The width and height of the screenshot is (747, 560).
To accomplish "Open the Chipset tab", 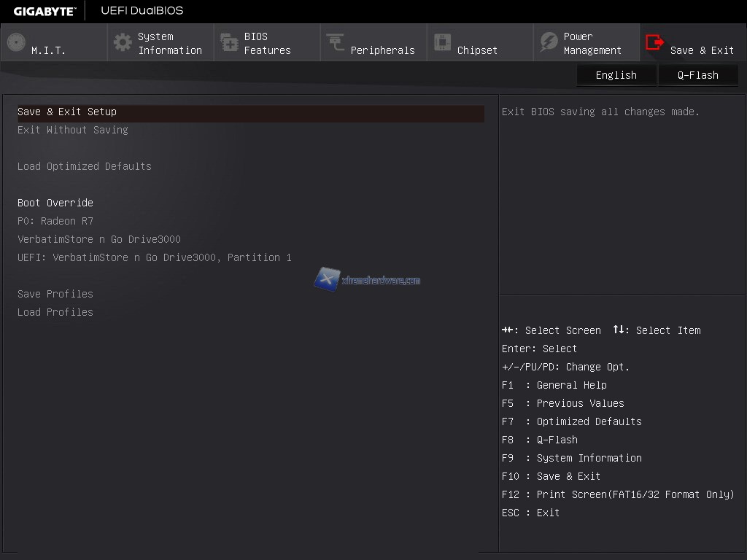I will click(477, 50).
